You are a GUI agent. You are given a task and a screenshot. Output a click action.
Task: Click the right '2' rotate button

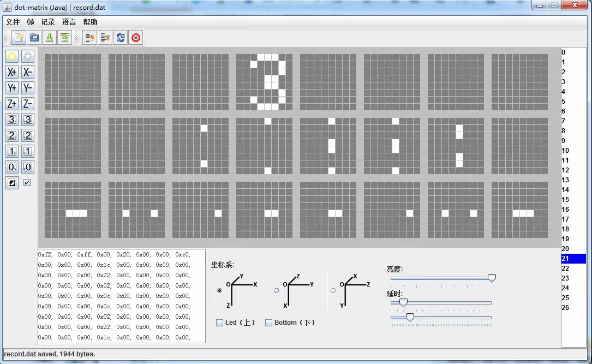tap(28, 135)
